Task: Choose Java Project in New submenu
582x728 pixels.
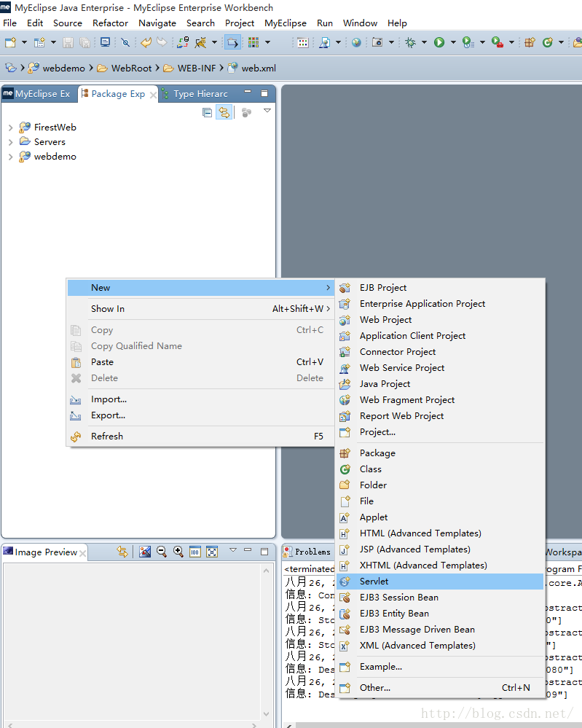Action: (440, 383)
